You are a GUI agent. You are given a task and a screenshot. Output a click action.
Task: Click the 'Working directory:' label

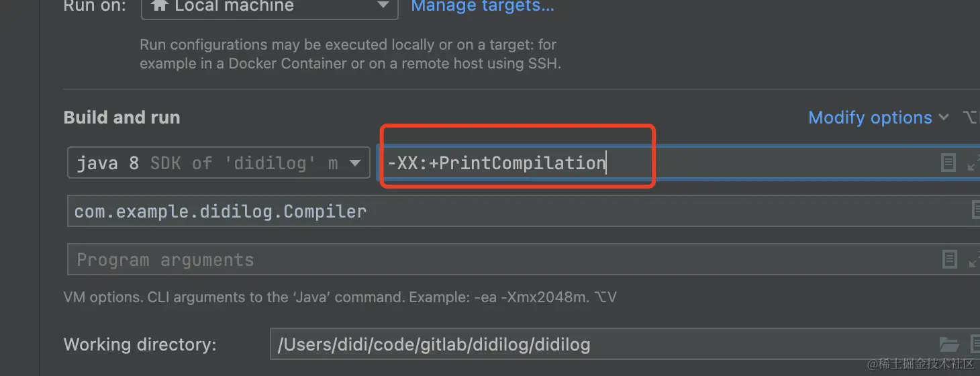coord(140,345)
